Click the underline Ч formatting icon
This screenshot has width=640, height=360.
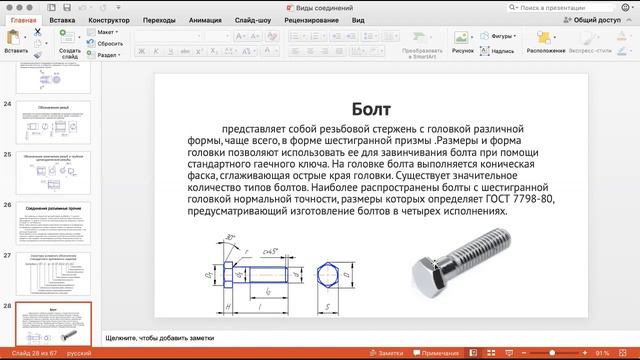(x=170, y=51)
